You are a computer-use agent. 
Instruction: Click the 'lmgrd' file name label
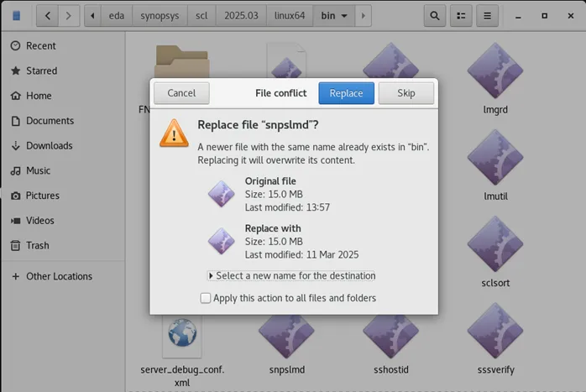tap(495, 110)
